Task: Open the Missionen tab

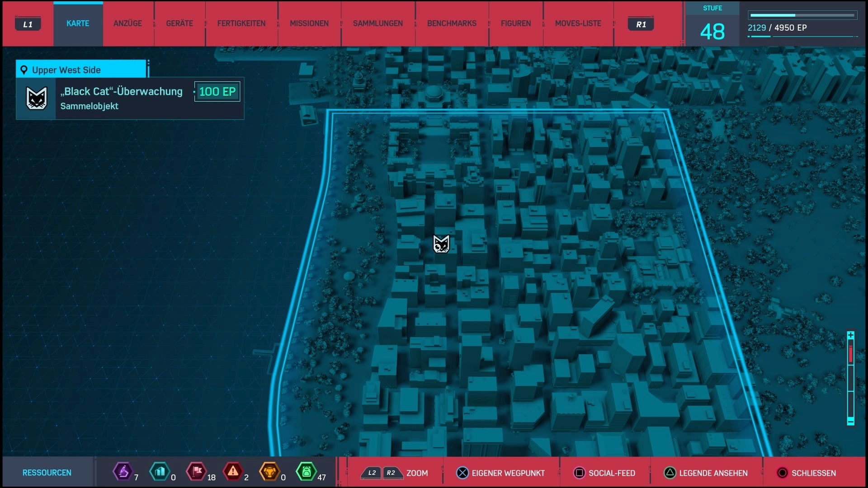Action: 309,23
